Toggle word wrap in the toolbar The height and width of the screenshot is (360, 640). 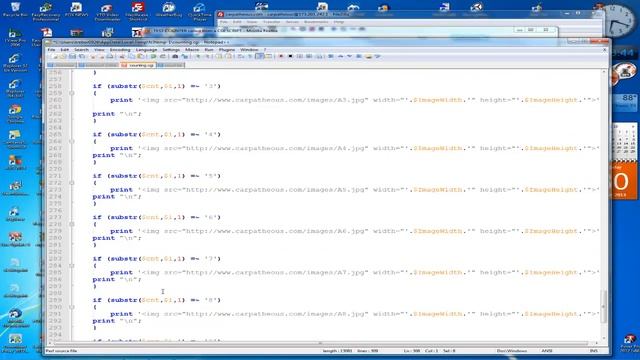coord(240,56)
